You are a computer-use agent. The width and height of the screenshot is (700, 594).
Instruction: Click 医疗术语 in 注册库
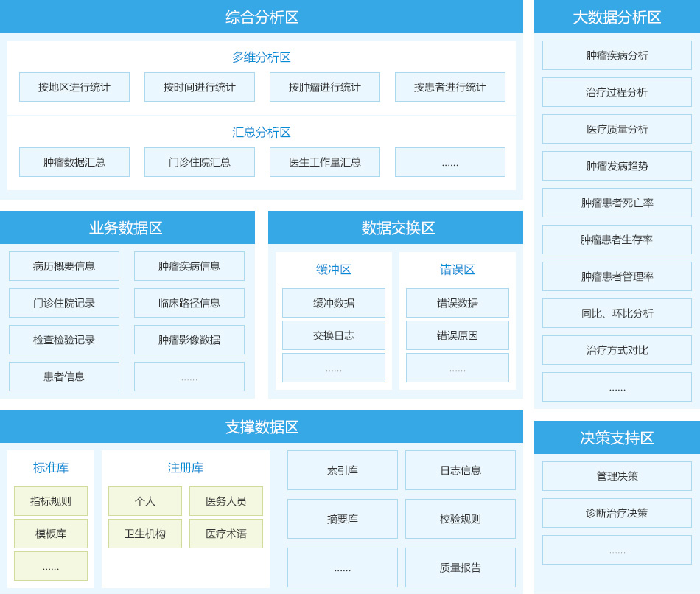click(225, 533)
